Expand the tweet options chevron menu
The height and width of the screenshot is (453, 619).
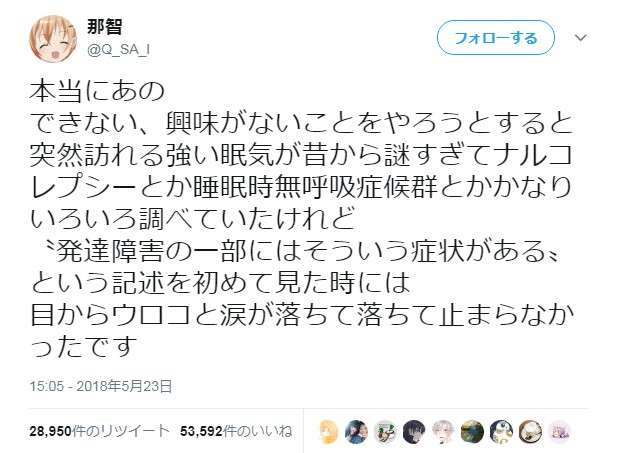tap(580, 38)
